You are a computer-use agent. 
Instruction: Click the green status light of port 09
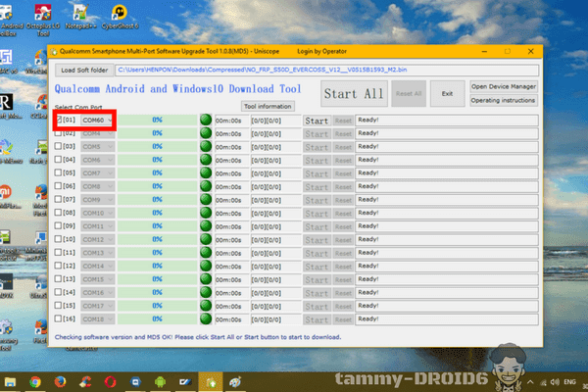click(x=206, y=225)
